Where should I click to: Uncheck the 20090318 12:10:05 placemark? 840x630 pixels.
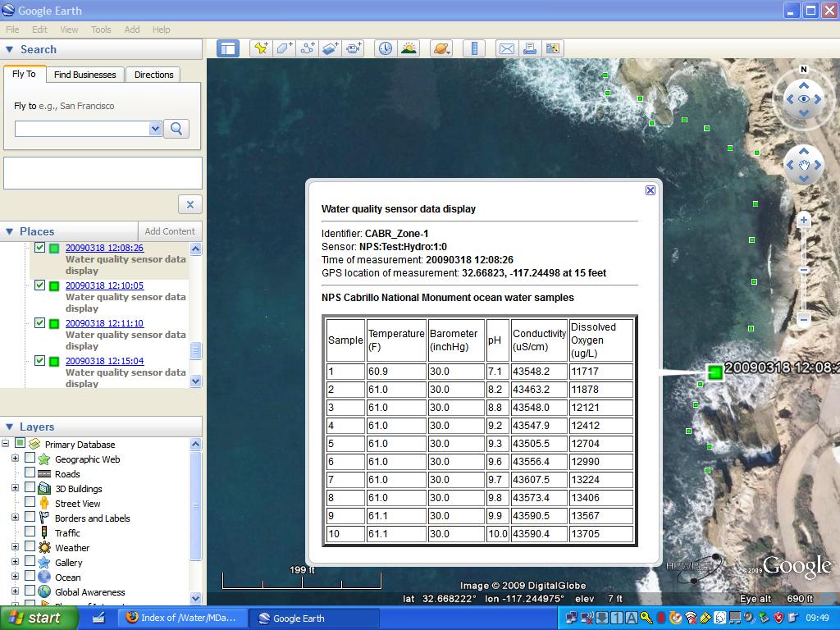coord(39,285)
